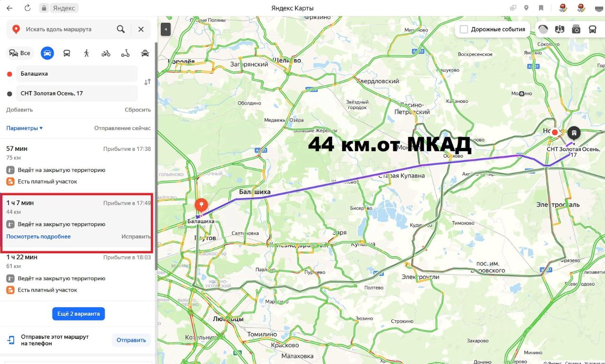Click the second red browser extension icon
This screenshot has height=364, width=605.
click(x=581, y=8)
